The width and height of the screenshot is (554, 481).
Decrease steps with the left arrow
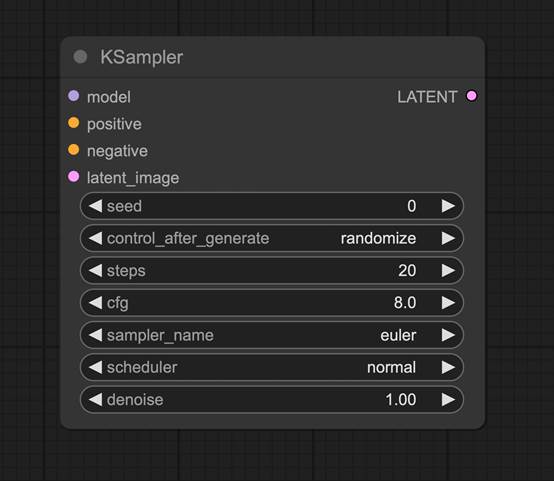point(95,271)
